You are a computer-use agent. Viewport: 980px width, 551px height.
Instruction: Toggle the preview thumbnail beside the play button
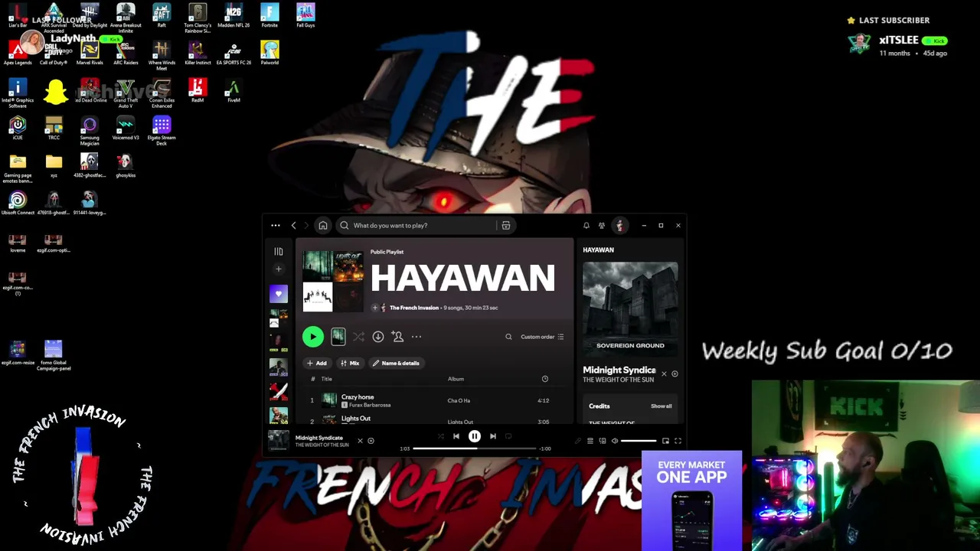point(338,337)
